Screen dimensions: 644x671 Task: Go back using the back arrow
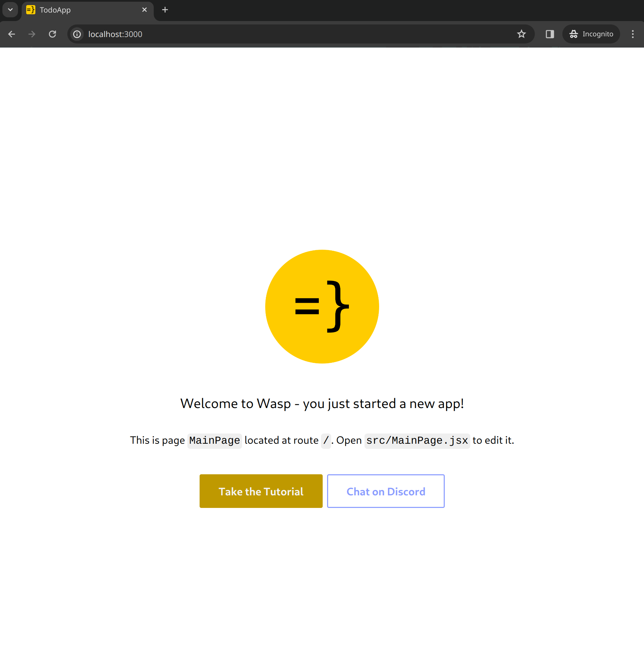point(12,34)
